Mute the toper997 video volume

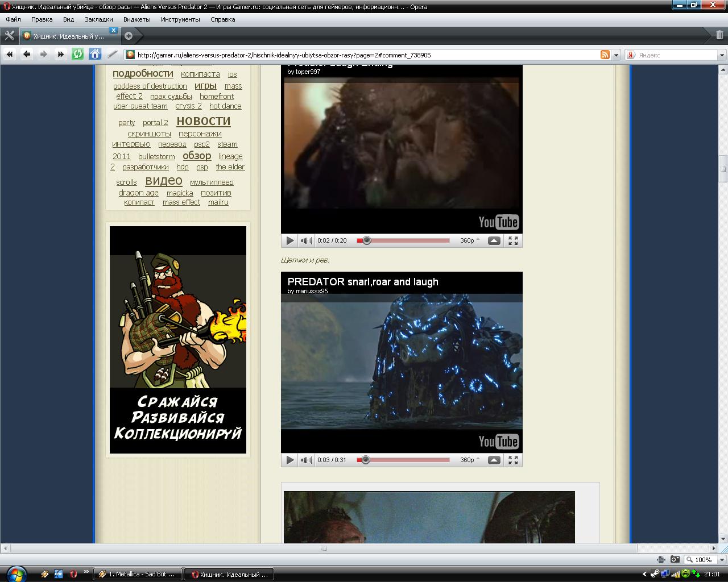point(306,240)
